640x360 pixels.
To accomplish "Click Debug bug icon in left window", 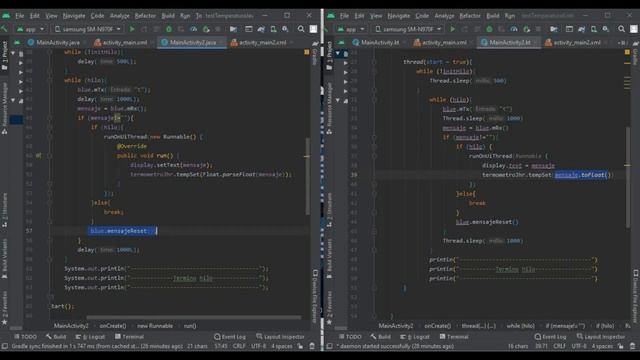I will click(x=169, y=29).
